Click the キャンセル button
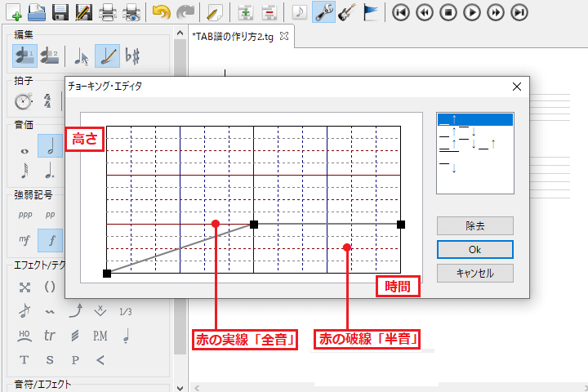 474,273
